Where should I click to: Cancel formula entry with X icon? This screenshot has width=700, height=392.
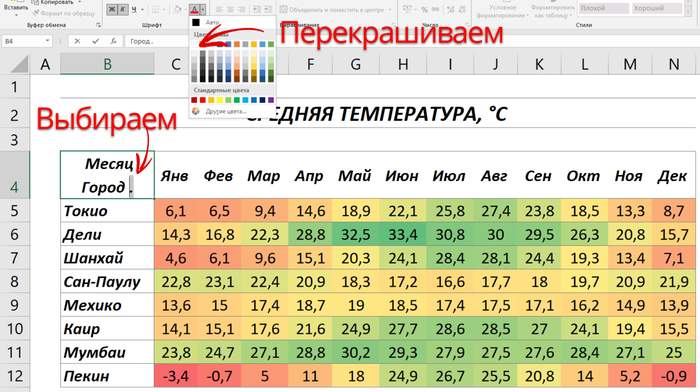pyautogui.click(x=77, y=41)
